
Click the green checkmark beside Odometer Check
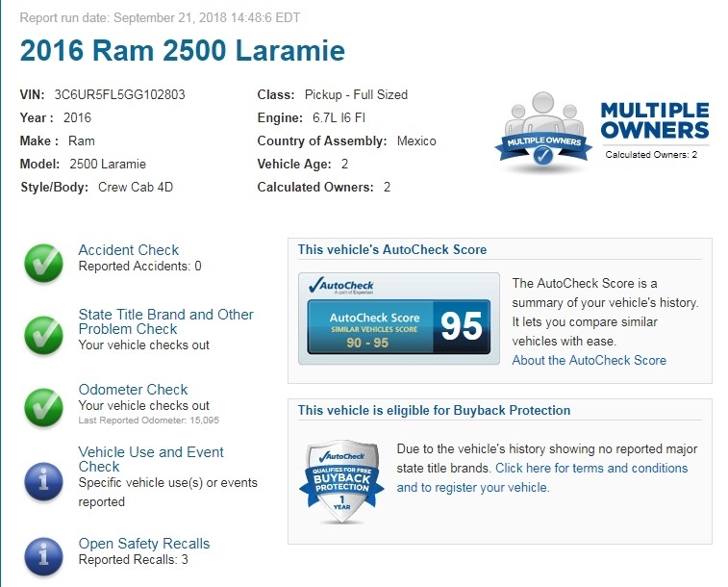(43, 404)
